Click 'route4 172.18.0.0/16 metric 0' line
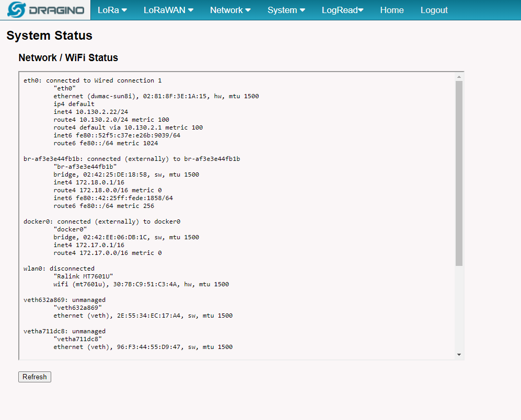The height and width of the screenshot is (420, 521). [108, 190]
